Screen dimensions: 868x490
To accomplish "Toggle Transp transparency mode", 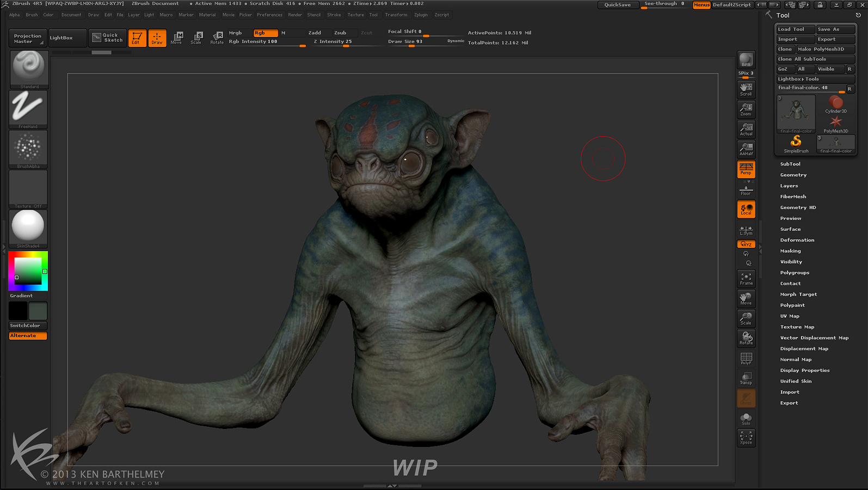I will (746, 378).
